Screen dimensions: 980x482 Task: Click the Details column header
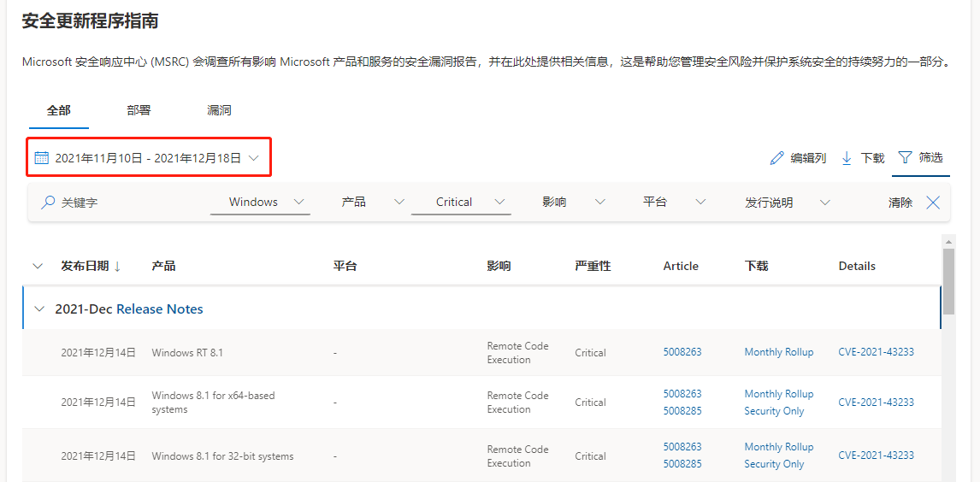(x=857, y=266)
